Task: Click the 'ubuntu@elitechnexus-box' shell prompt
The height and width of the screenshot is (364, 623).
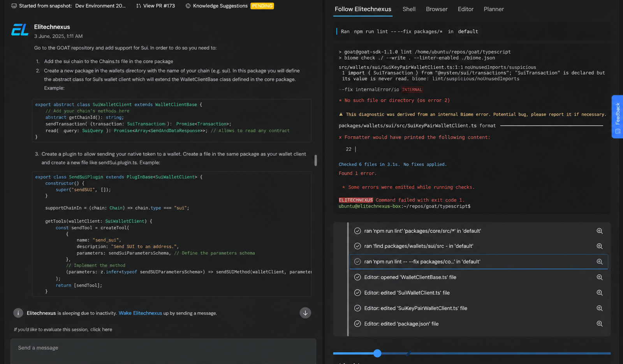Action: point(404,206)
